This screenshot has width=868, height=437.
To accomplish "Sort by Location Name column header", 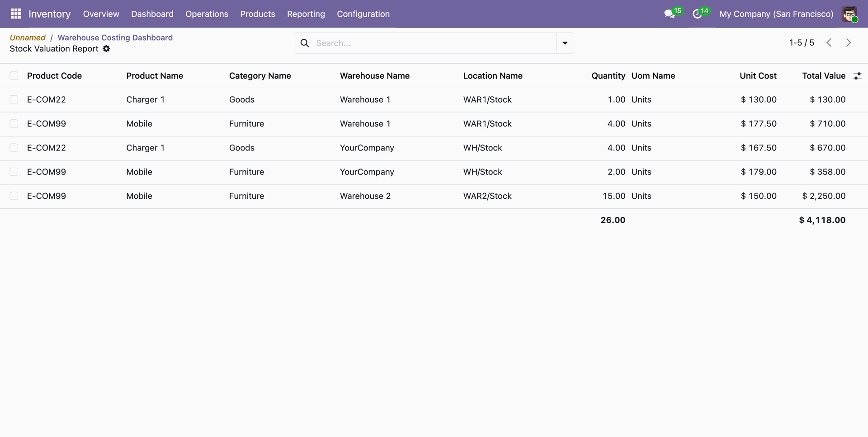I will click(x=493, y=75).
